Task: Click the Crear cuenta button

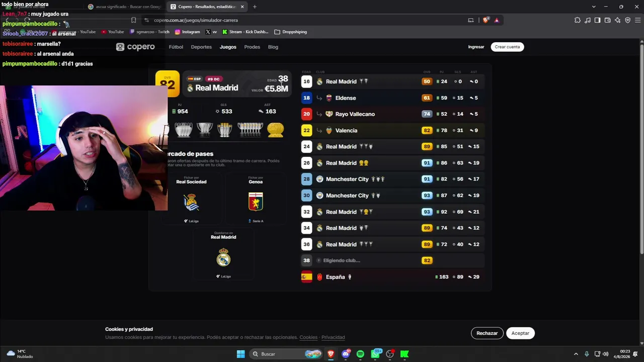Action: pyautogui.click(x=507, y=47)
